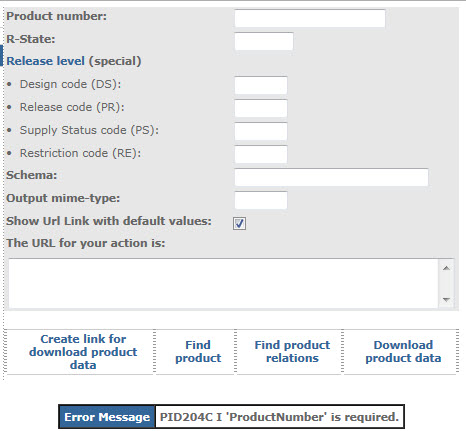Select the ProductNumber is required error text
This screenshot has width=466, height=431.
coord(279,417)
